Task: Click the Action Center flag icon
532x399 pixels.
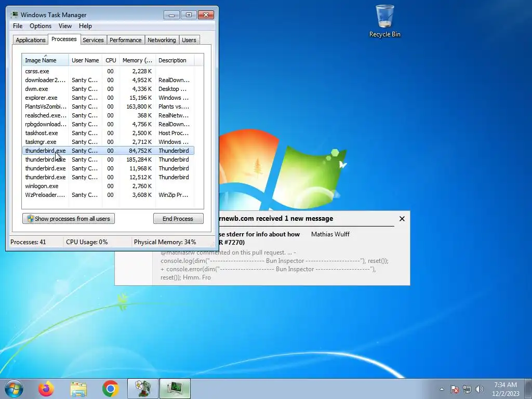Action: [455, 389]
